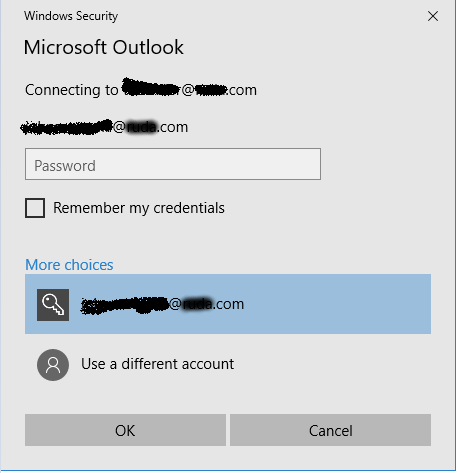Click the 'Connecting to' server text

[x=141, y=89]
